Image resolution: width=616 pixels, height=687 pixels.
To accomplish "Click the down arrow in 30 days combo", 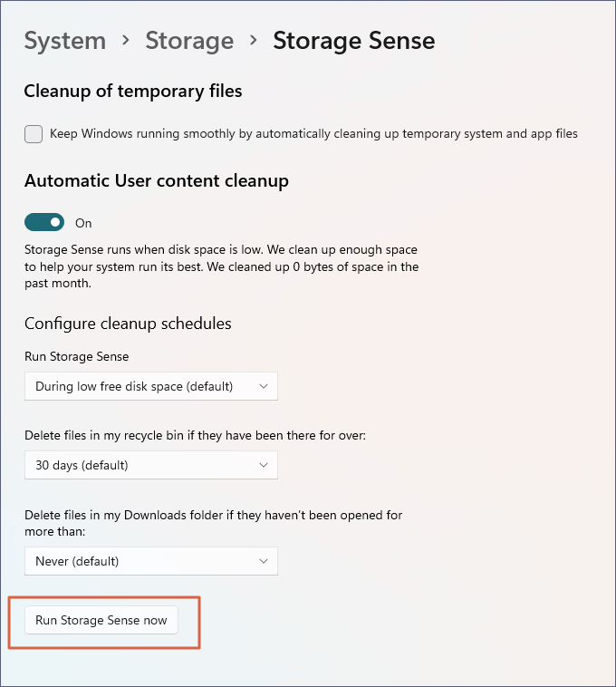I will 264,465.
